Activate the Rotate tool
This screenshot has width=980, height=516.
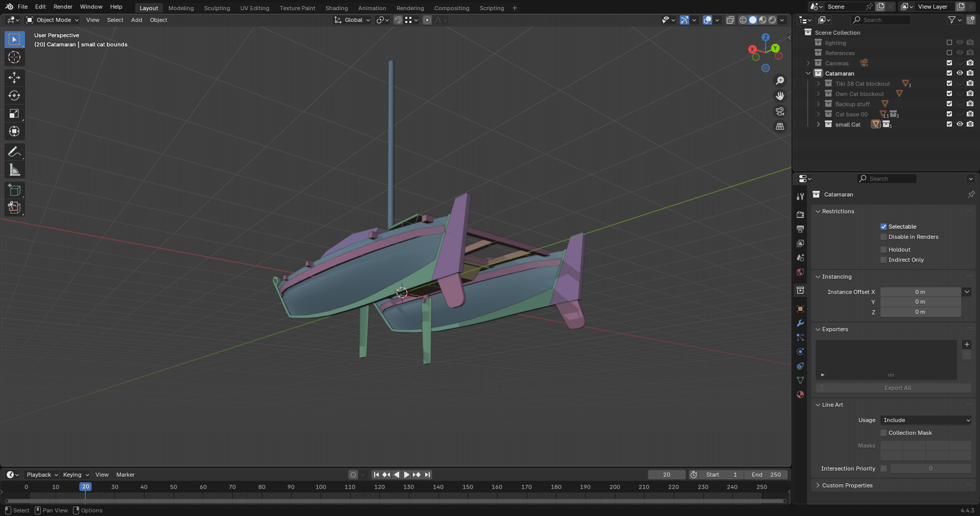[14, 95]
